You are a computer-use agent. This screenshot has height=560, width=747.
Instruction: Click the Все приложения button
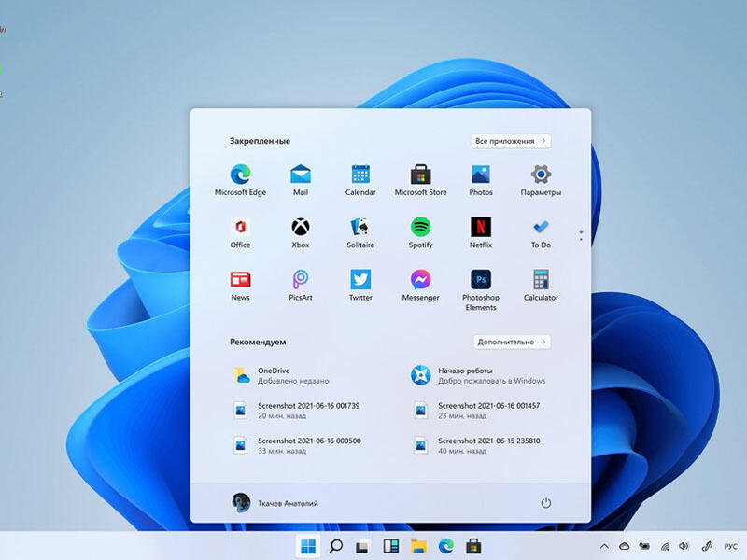(x=511, y=141)
